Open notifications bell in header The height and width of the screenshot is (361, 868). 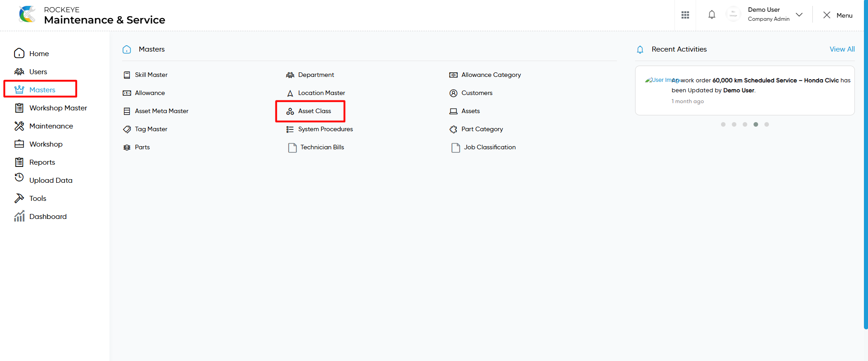(x=711, y=15)
